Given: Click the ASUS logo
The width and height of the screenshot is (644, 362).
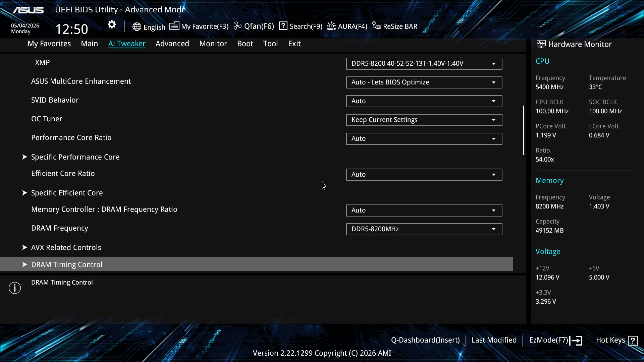Looking at the screenshot, I should pos(28,10).
